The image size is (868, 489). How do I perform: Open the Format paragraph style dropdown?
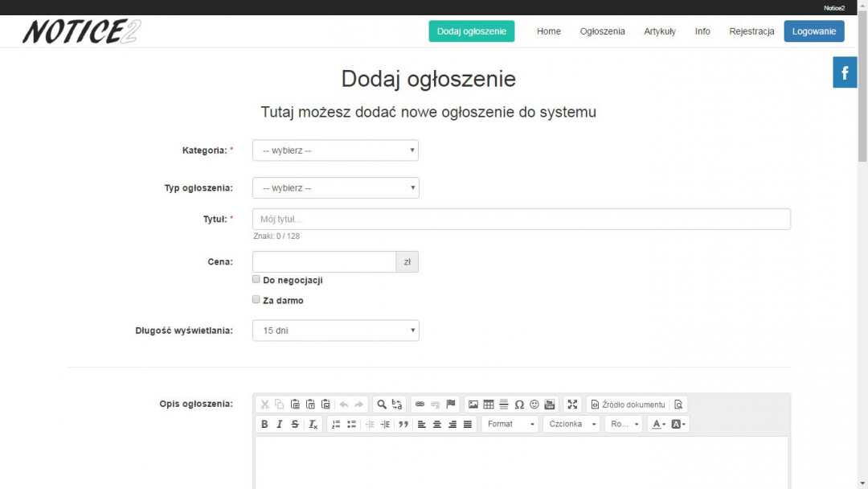pos(510,424)
